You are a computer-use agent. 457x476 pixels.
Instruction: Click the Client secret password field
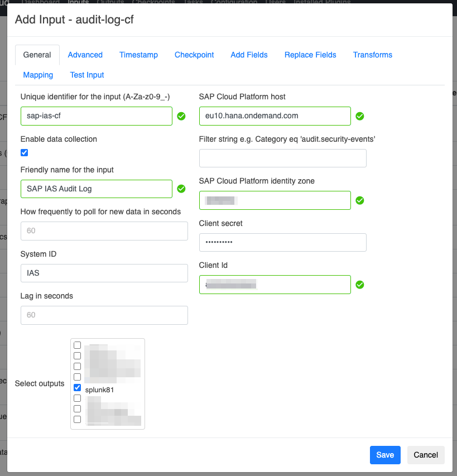point(282,243)
